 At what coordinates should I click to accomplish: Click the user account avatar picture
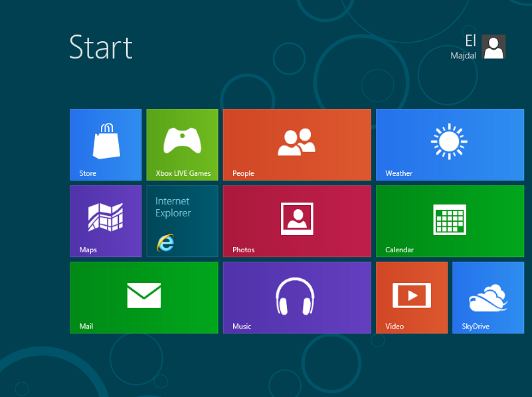click(x=493, y=47)
